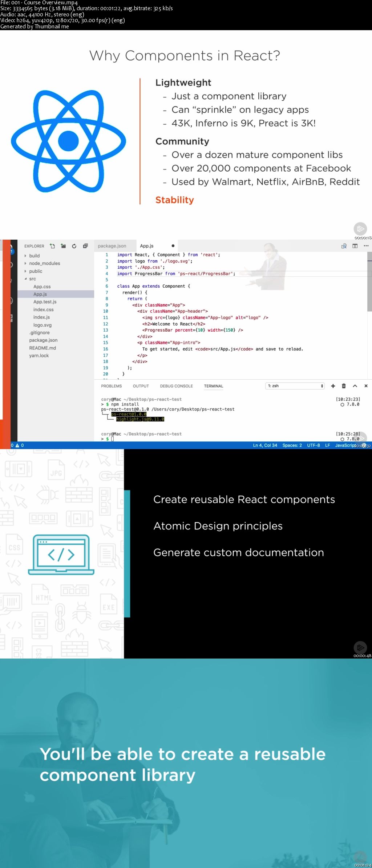Click the 'import logo from' line 2
Screen dimensions: 372x868
click(x=155, y=261)
